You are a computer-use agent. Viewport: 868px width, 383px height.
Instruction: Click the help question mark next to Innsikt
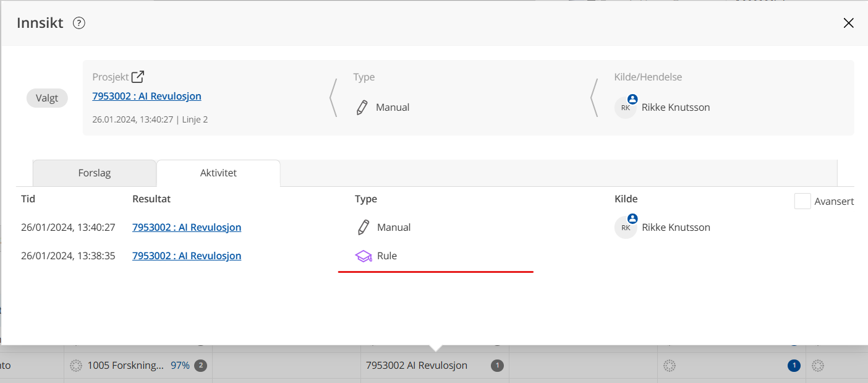click(x=79, y=23)
